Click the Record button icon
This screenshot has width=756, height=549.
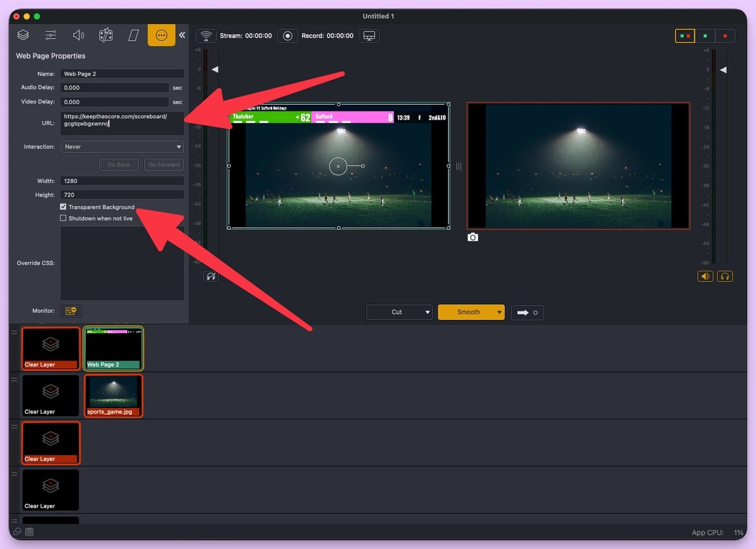point(287,36)
